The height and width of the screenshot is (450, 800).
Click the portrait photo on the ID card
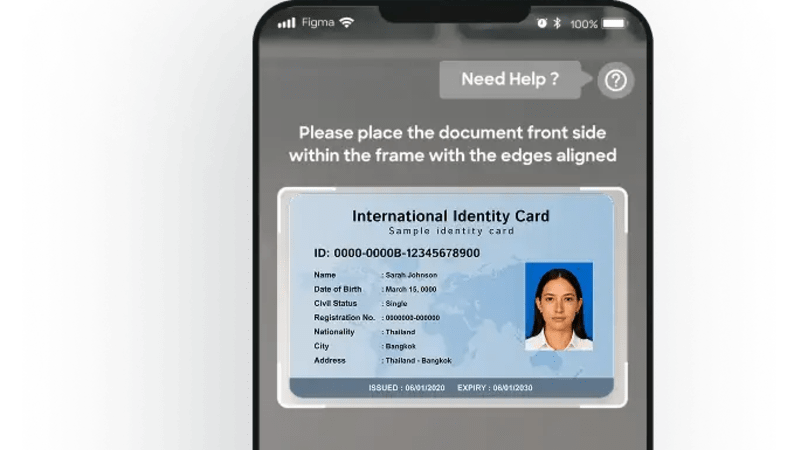[559, 306]
